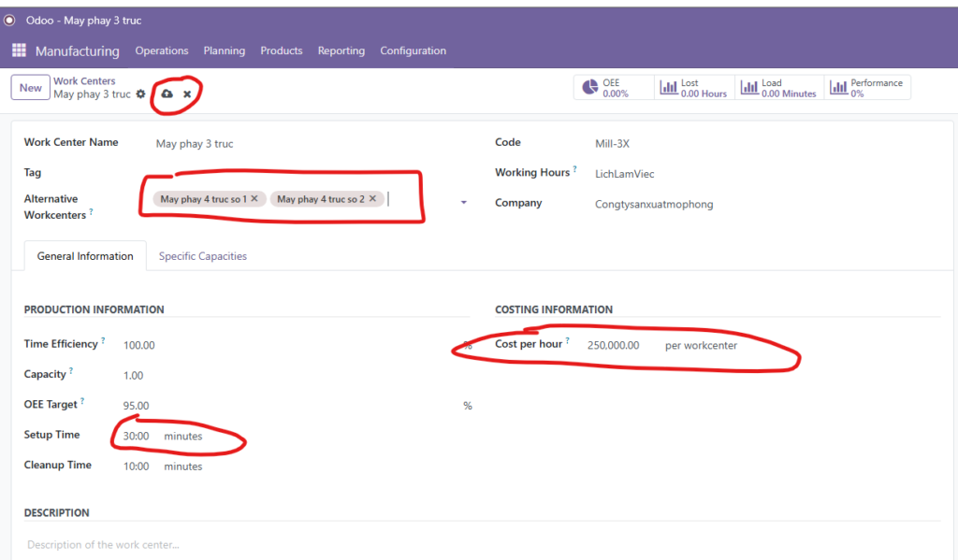Open the Load Minutes stat button
The image size is (958, 560).
point(778,88)
